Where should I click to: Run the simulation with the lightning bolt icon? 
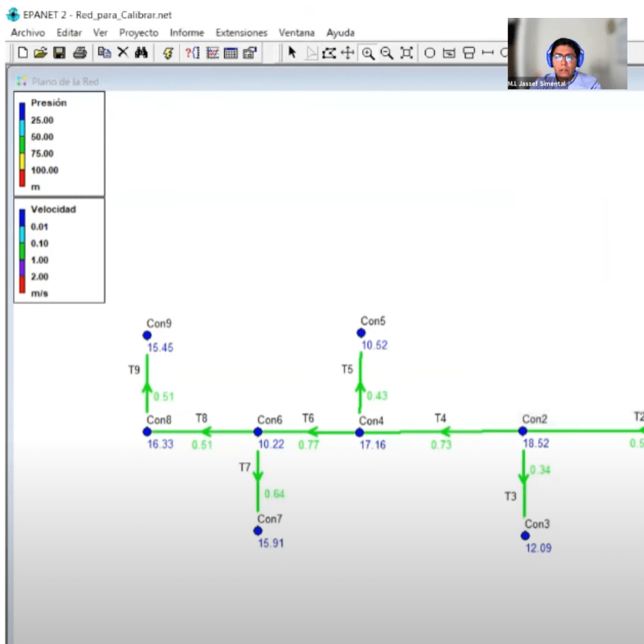click(168, 53)
